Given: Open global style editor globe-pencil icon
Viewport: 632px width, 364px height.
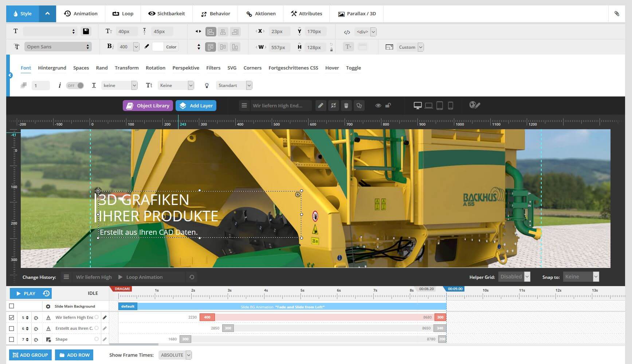Looking at the screenshot, I should pyautogui.click(x=475, y=105).
